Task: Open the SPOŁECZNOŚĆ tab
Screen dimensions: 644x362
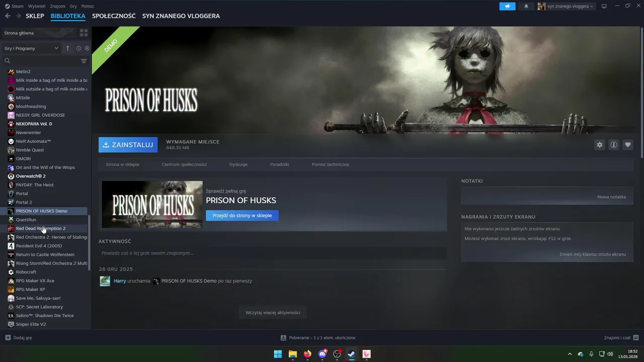Action: click(x=114, y=16)
